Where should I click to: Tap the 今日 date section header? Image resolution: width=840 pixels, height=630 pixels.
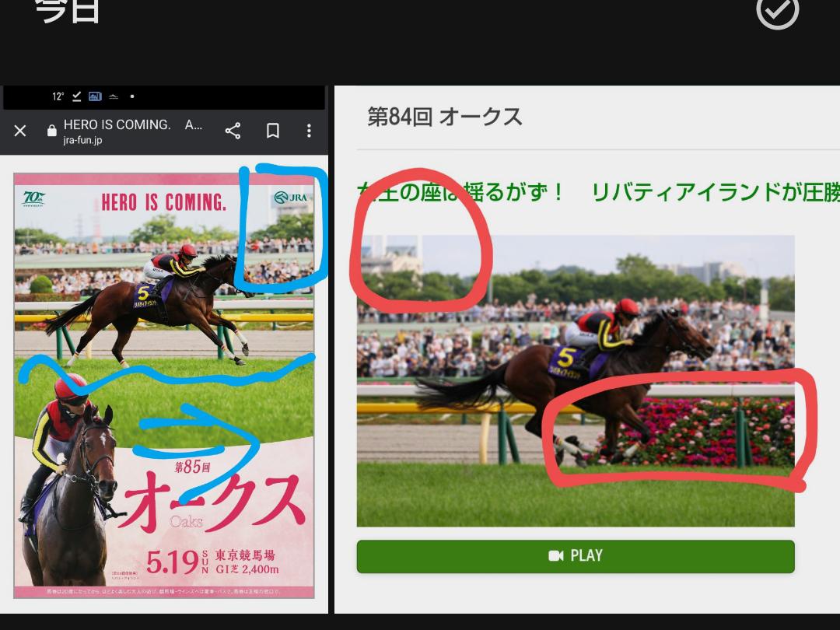click(x=68, y=11)
